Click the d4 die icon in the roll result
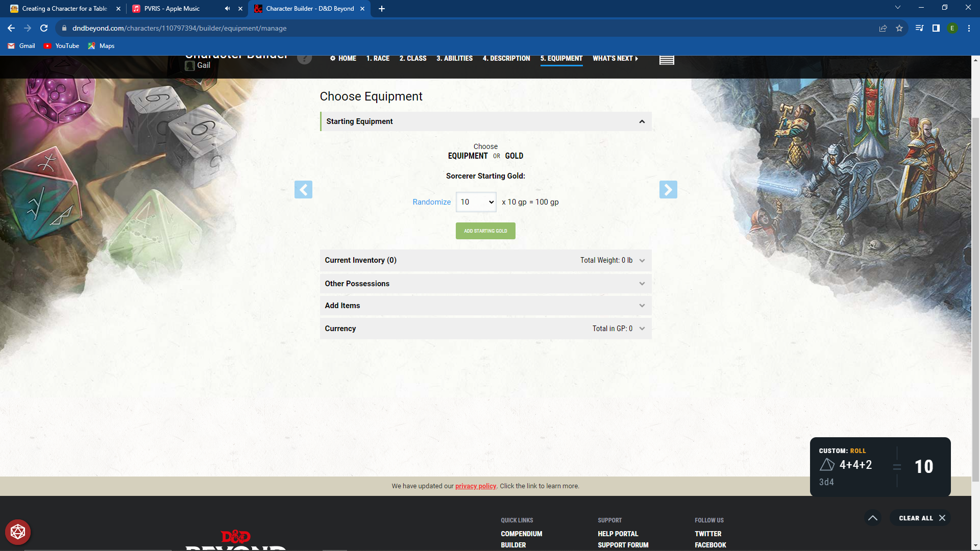The width and height of the screenshot is (980, 551). (828, 465)
